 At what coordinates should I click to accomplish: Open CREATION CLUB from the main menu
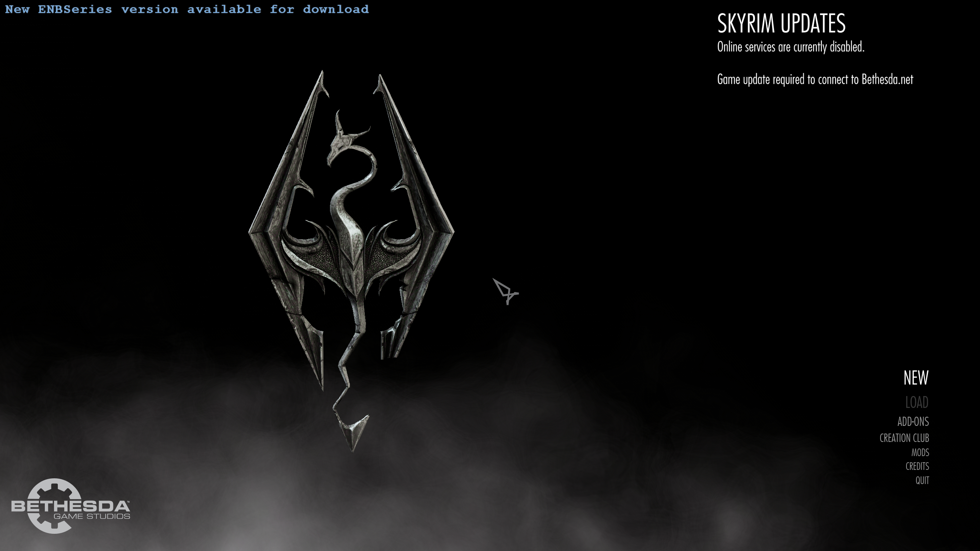904,438
